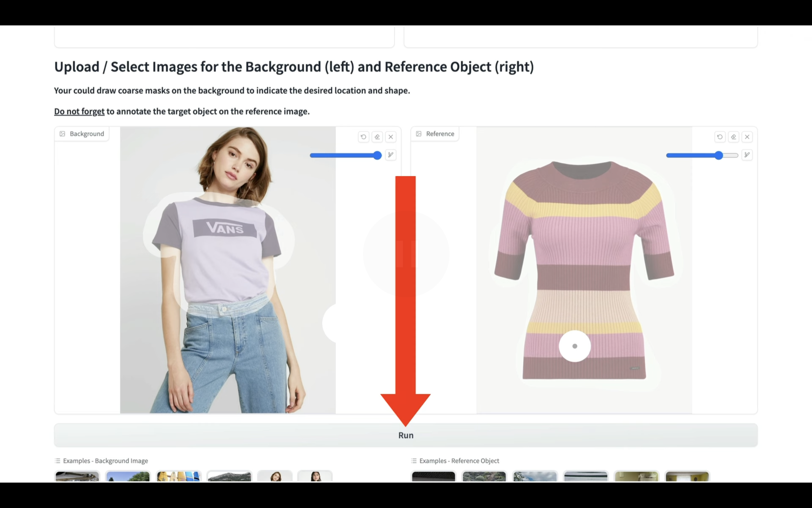Select third Reference Object example thumbnail

535,476
